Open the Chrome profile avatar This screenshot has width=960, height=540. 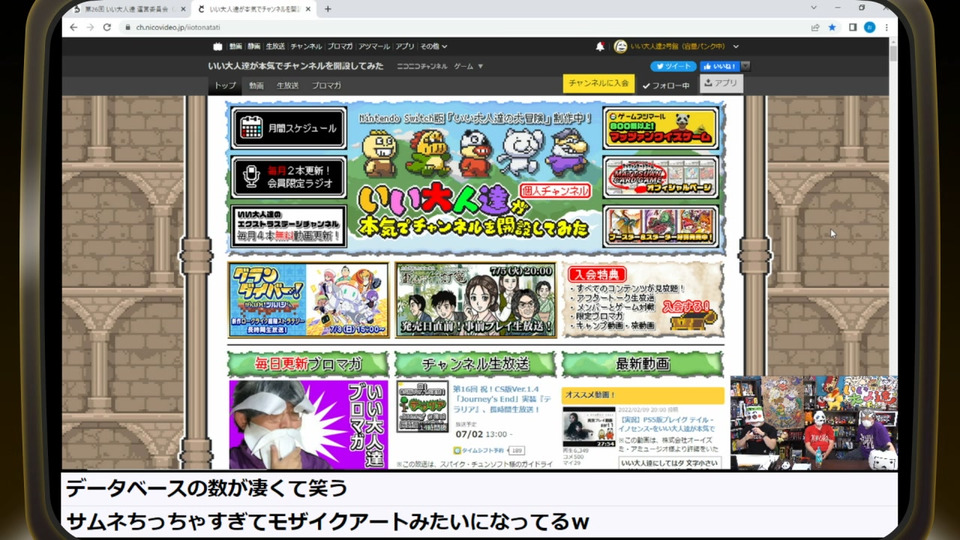point(869,28)
